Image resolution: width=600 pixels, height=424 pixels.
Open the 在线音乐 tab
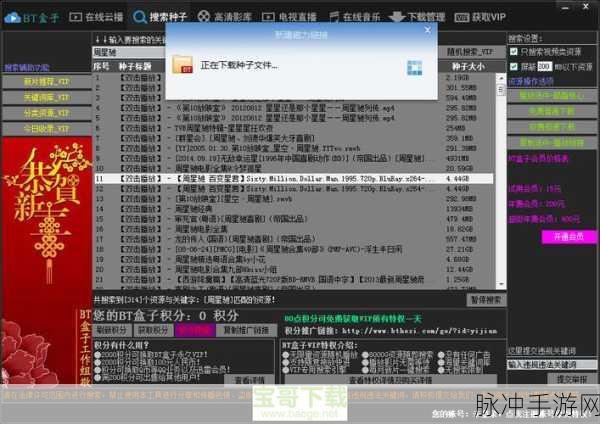pyautogui.click(x=355, y=17)
